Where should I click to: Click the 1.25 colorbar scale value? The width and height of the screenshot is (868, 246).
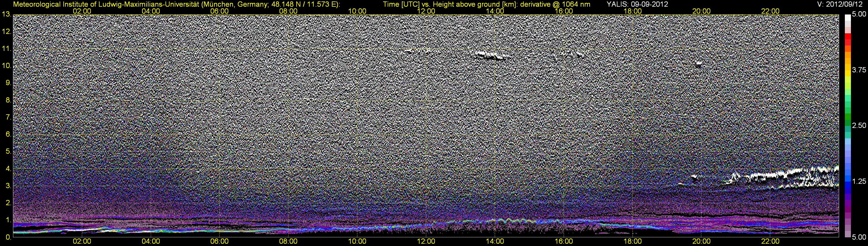pyautogui.click(x=859, y=182)
